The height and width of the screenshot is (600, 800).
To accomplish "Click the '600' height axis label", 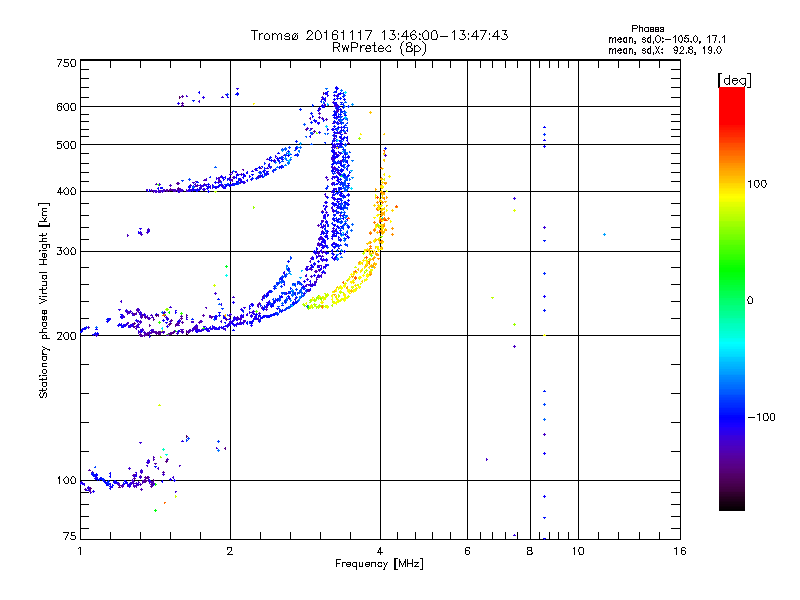I will click(x=66, y=107).
